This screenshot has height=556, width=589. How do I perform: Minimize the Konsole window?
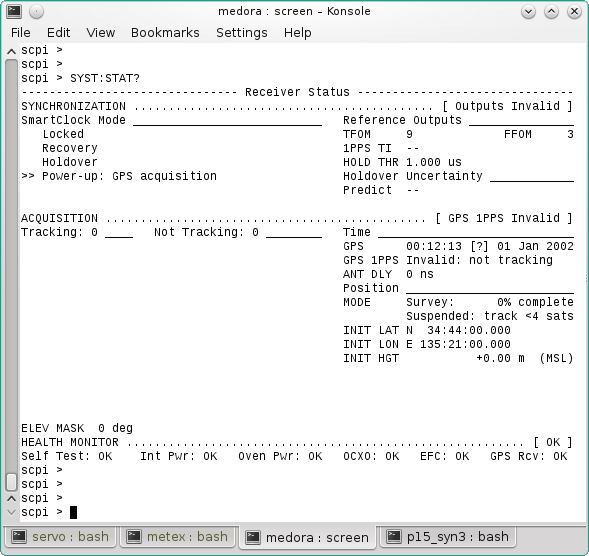click(x=528, y=12)
